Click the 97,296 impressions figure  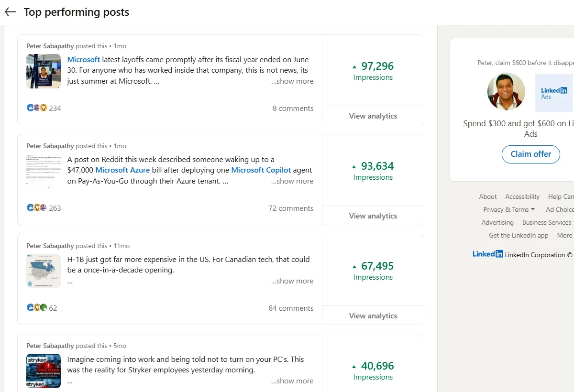coord(377,66)
